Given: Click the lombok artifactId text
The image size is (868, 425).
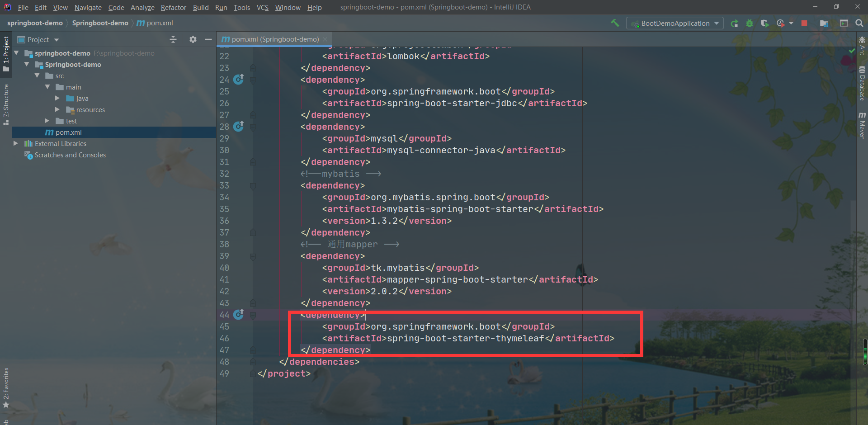Looking at the screenshot, I should pyautogui.click(x=403, y=56).
